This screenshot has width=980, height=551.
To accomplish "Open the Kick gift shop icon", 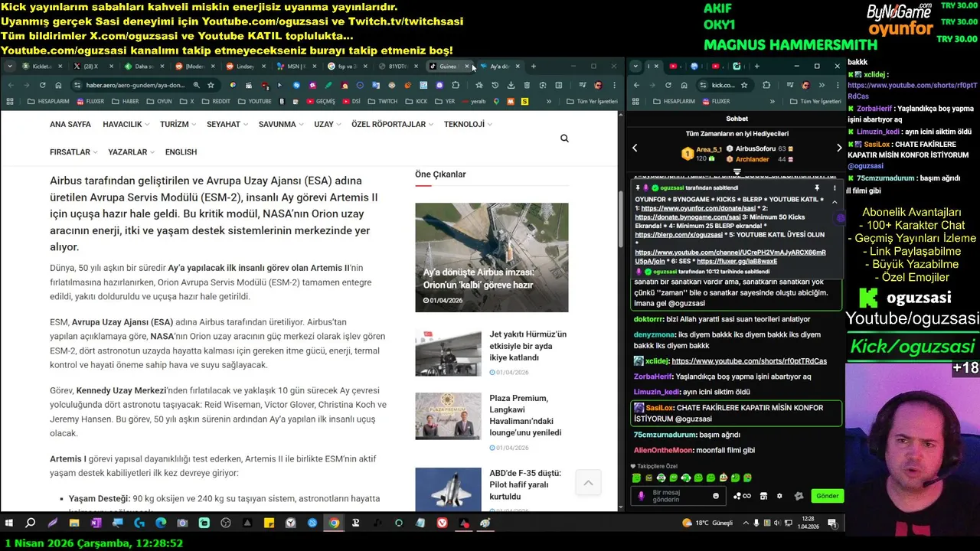I will click(763, 496).
